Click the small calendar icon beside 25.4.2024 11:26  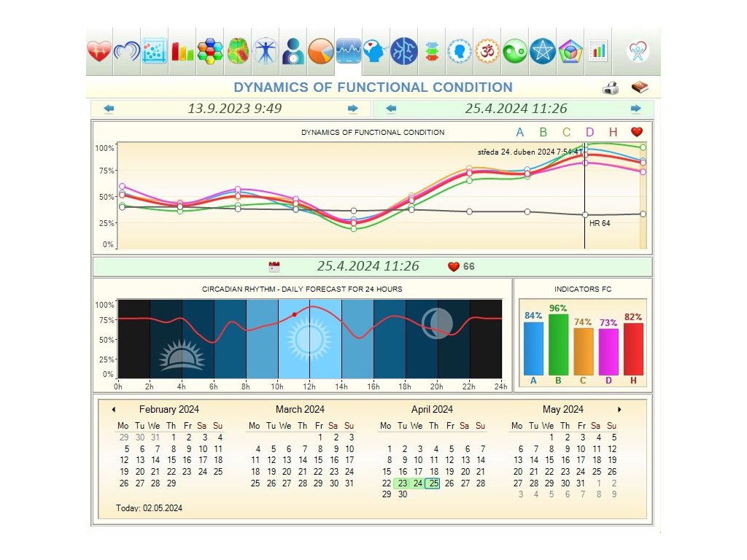274,267
